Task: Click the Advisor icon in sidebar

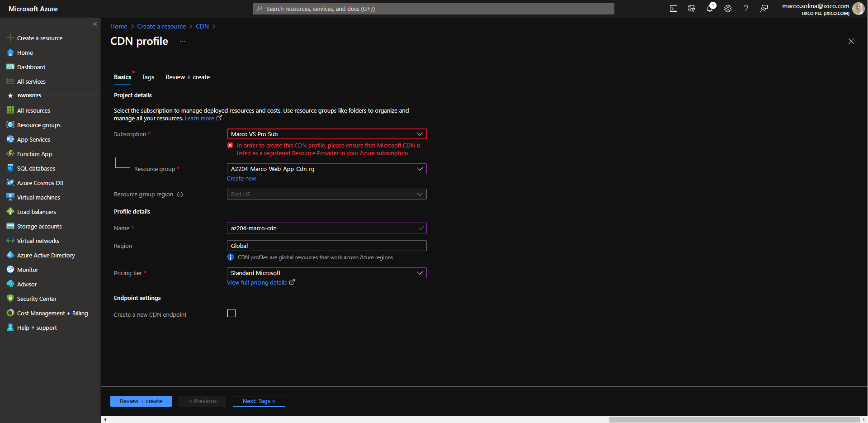Action: click(x=10, y=284)
